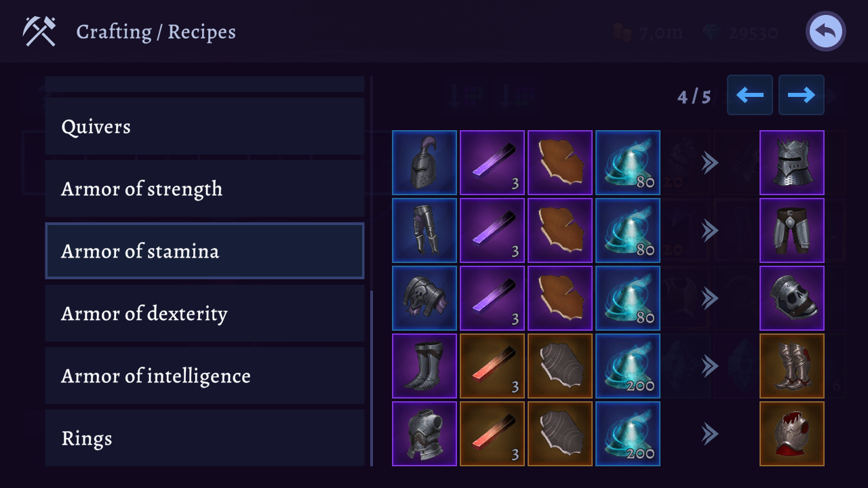The height and width of the screenshot is (488, 868).
Task: Select the skull pauldron ingredient icon
Action: pyautogui.click(x=424, y=298)
